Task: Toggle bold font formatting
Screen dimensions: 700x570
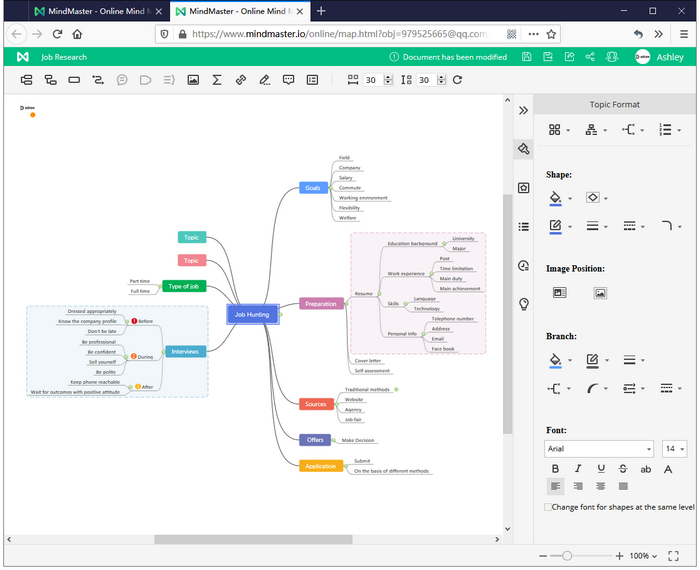Action: pos(555,468)
